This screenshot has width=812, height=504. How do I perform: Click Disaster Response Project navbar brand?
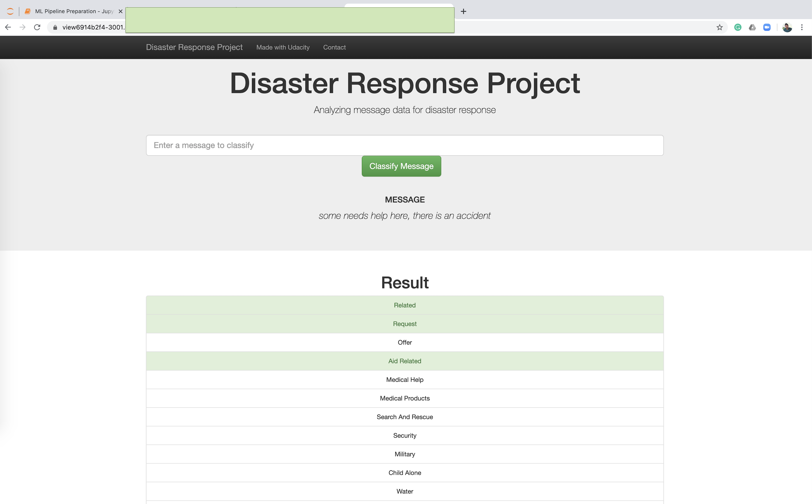click(194, 47)
